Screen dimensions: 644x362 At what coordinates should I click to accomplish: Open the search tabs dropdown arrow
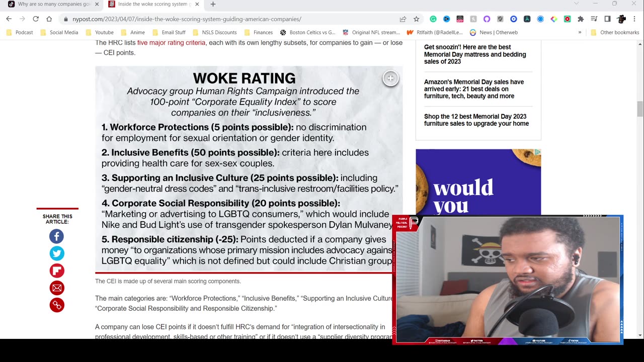click(577, 4)
